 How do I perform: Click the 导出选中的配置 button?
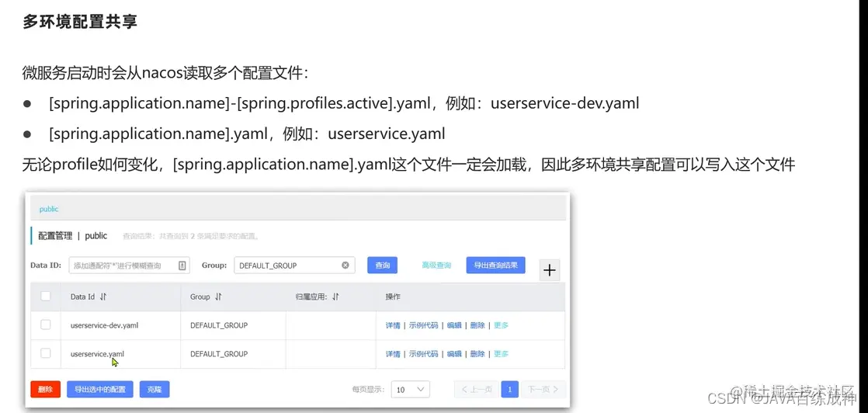coord(100,389)
